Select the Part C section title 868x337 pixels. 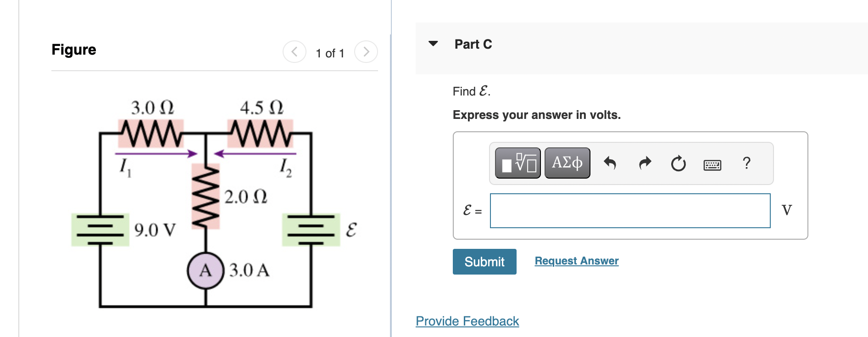[473, 44]
